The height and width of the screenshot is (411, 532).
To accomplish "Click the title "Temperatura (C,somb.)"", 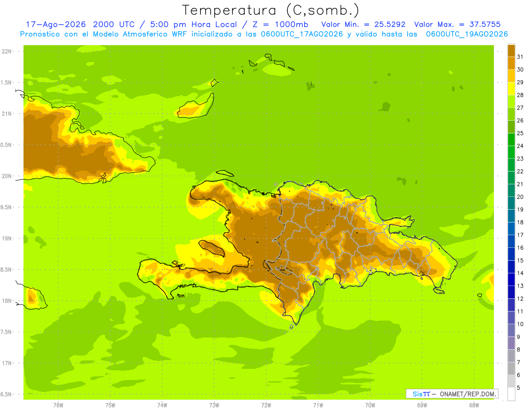I will point(270,11).
